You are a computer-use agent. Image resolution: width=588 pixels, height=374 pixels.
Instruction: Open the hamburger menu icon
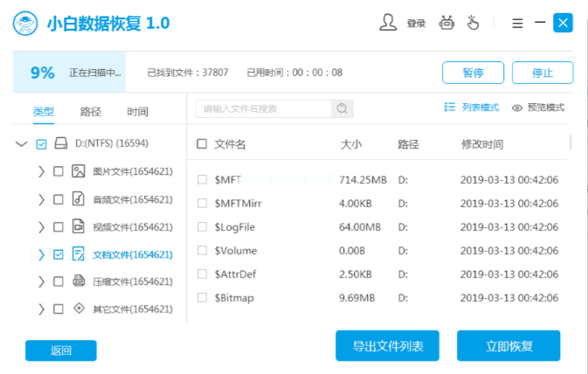click(517, 24)
